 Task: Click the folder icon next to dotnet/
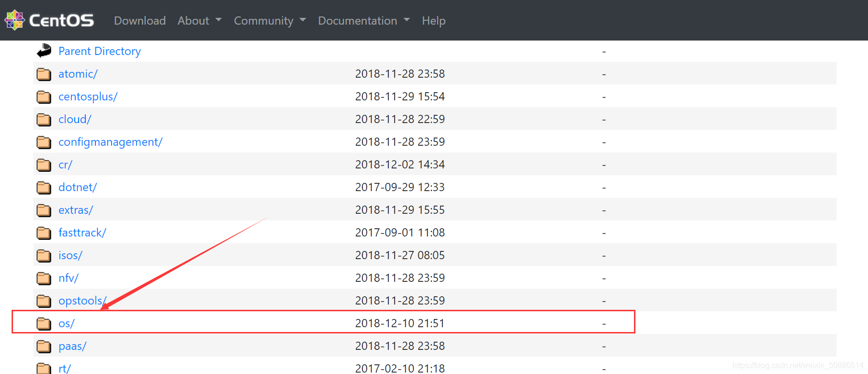(x=44, y=187)
